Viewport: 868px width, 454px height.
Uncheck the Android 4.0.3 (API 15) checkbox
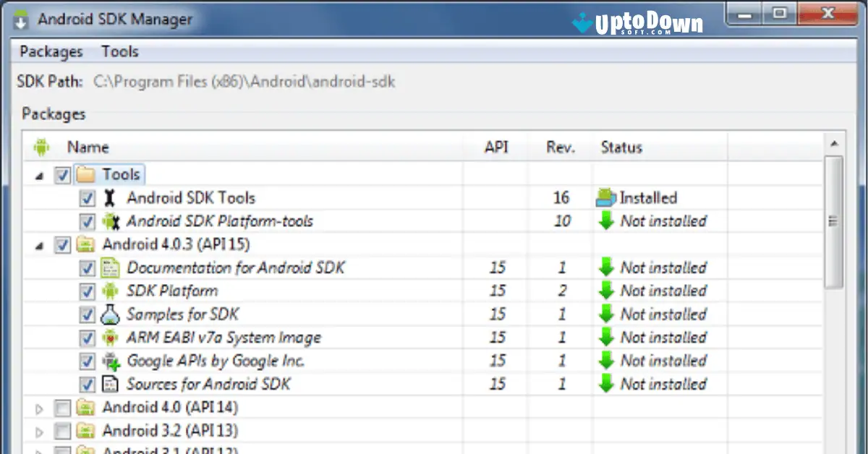pos(63,244)
